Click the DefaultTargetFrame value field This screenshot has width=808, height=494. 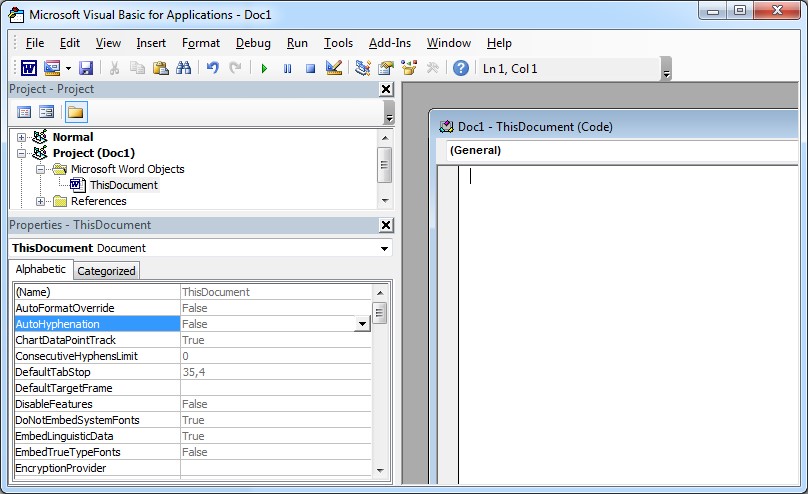click(x=276, y=388)
